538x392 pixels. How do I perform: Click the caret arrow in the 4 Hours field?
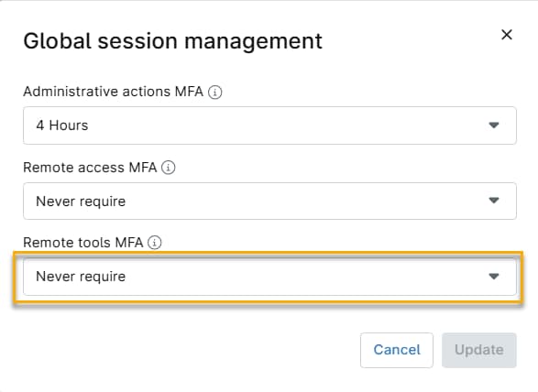pyautogui.click(x=494, y=125)
